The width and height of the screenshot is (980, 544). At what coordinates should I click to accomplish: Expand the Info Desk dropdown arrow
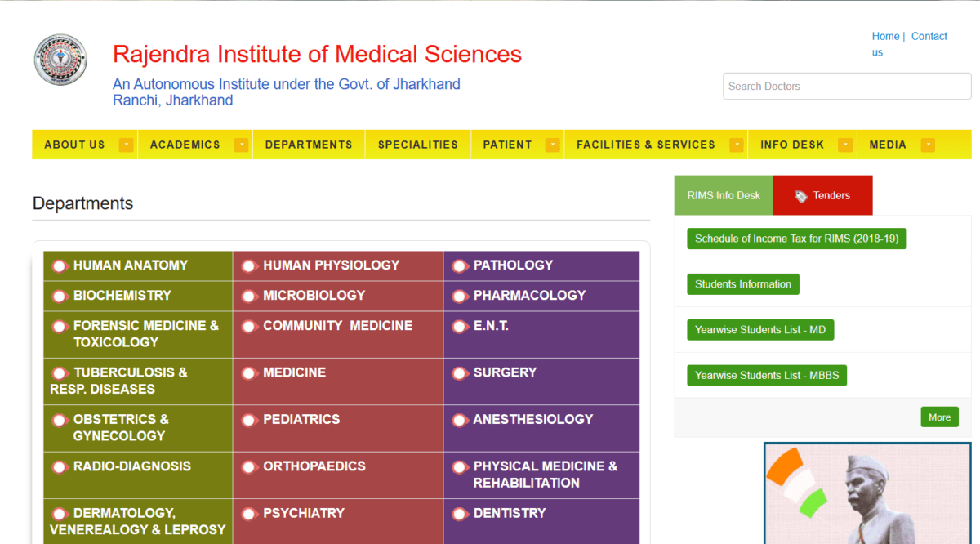pos(845,145)
